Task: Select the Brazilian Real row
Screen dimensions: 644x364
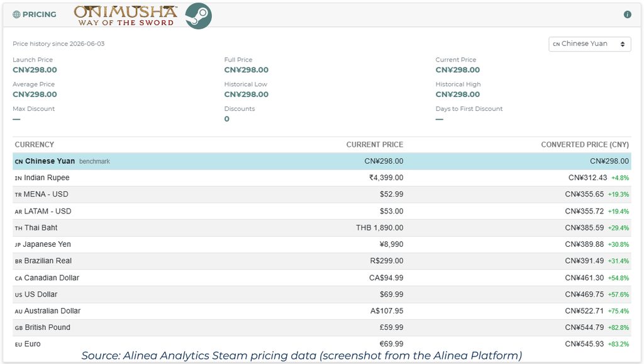Action: pyautogui.click(x=321, y=261)
